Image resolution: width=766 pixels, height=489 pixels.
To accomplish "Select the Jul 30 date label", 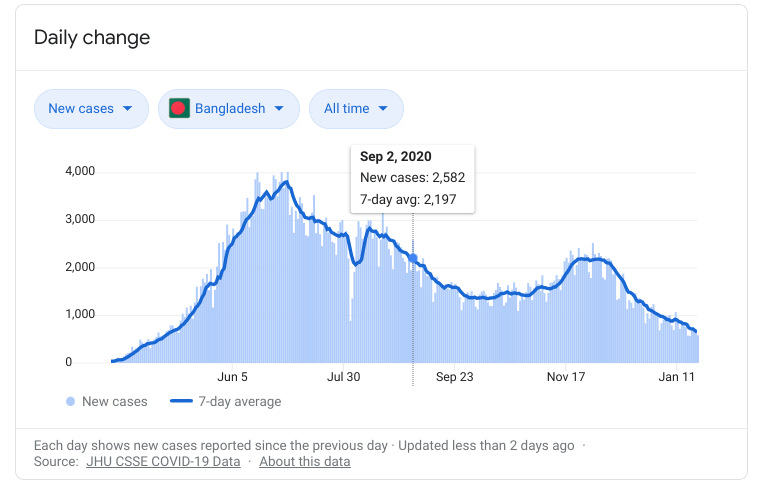I will tap(343, 377).
